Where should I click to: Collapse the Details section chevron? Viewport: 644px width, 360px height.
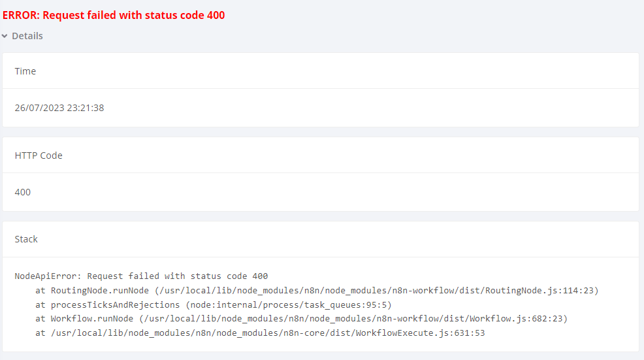point(5,36)
